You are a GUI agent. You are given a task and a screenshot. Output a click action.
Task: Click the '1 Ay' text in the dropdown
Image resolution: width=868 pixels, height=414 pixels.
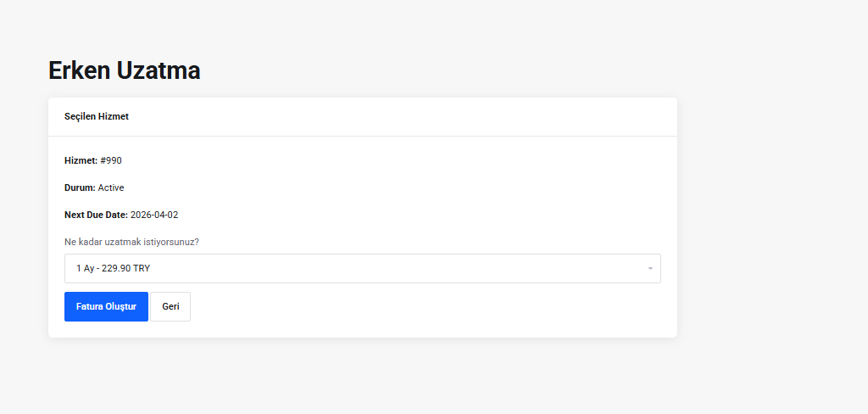point(85,268)
